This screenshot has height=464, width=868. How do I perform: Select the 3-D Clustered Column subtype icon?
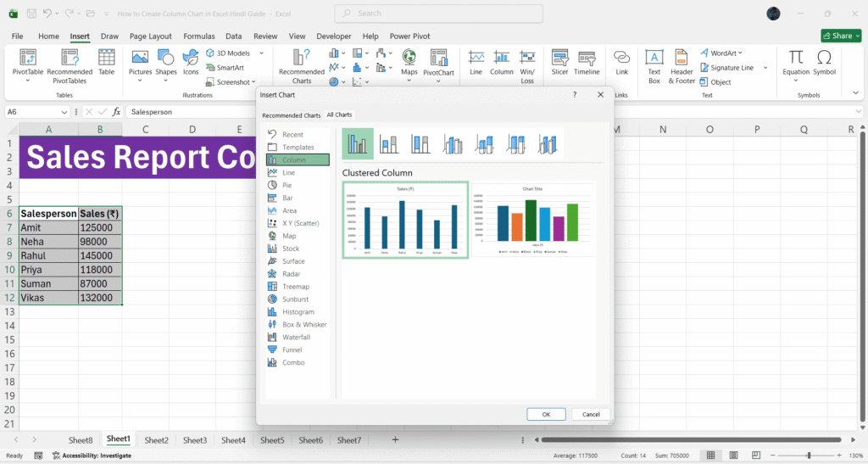pos(453,144)
